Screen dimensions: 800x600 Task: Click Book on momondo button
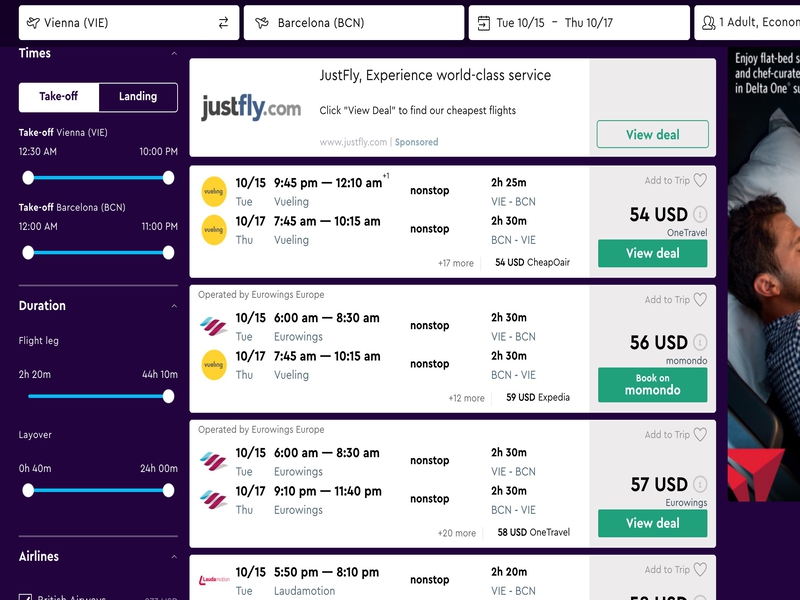(x=653, y=385)
